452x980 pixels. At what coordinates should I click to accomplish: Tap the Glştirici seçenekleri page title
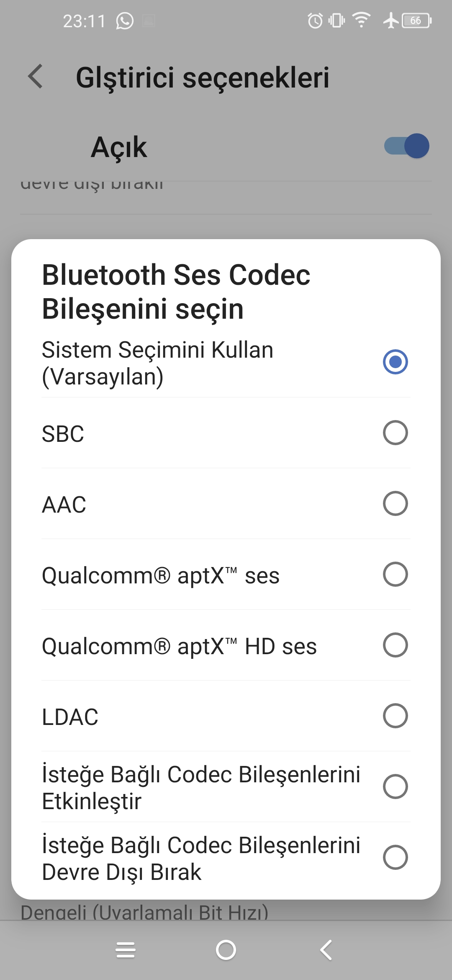point(203,77)
